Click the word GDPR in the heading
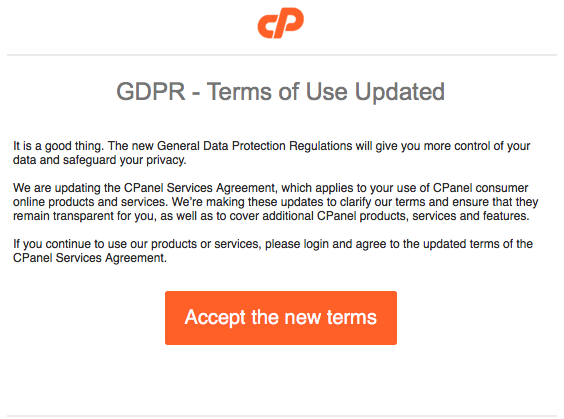 pos(150,92)
